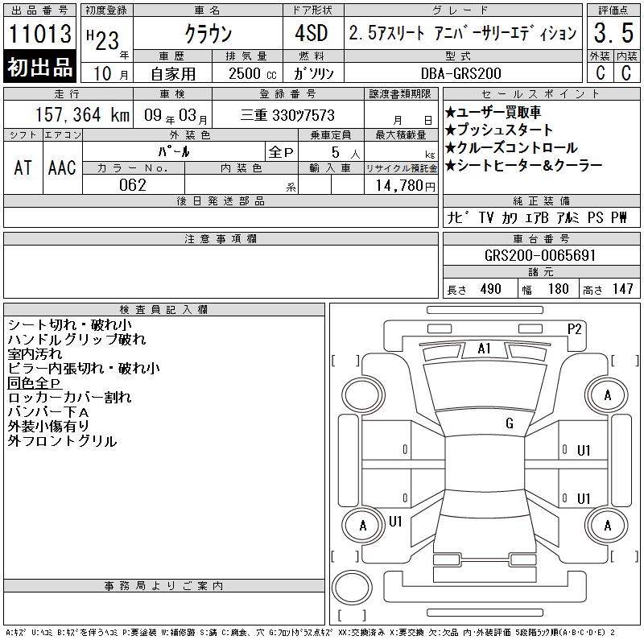Select the A1 windshield damage marker
Viewport: 644px width, 644px height.
click(x=484, y=349)
